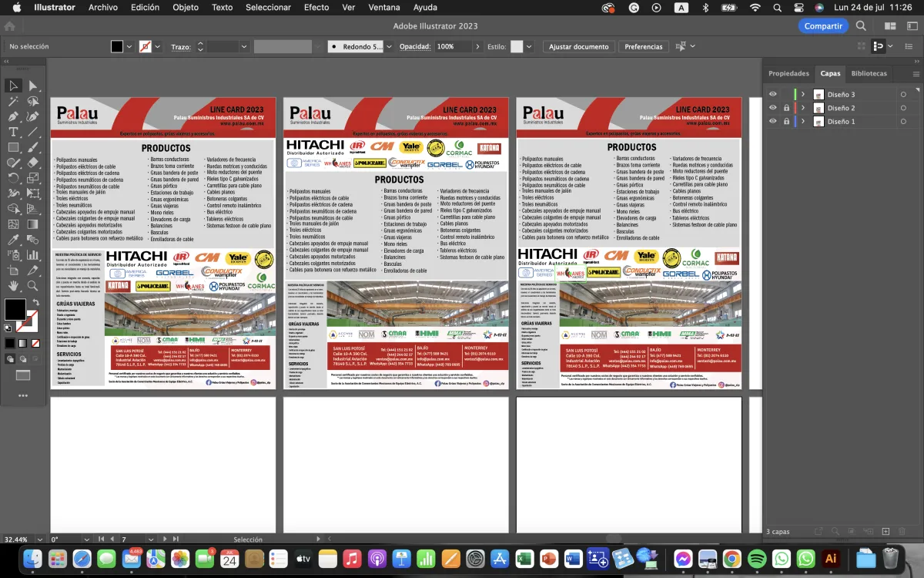Select the Eyedropper tool
924x578 pixels.
pos(13,240)
